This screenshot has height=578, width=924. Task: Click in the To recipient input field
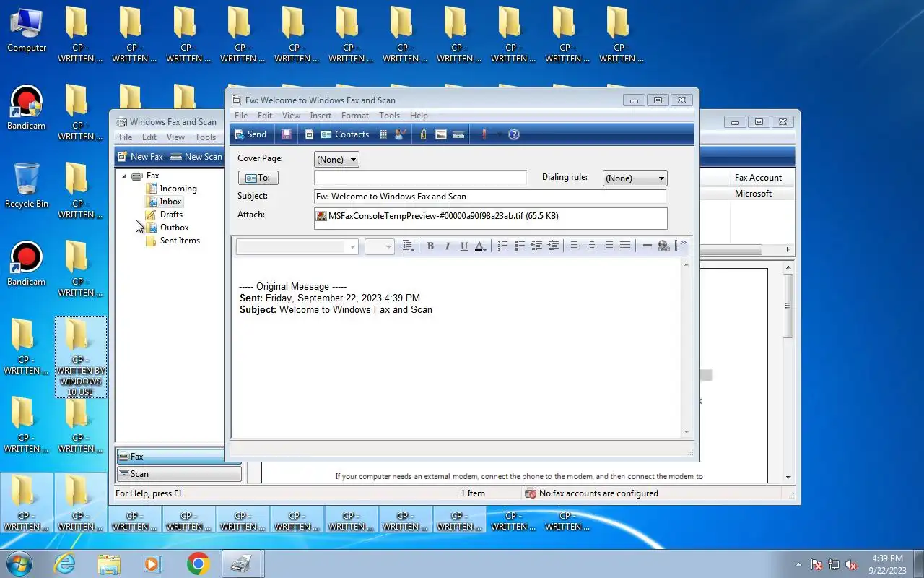pos(420,178)
